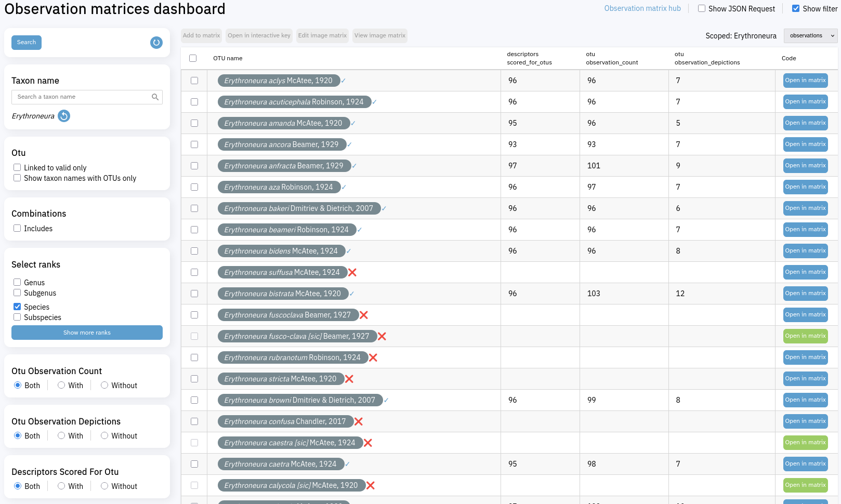Select 'With' under Otu Observation Count
The width and height of the screenshot is (841, 504).
(x=61, y=386)
